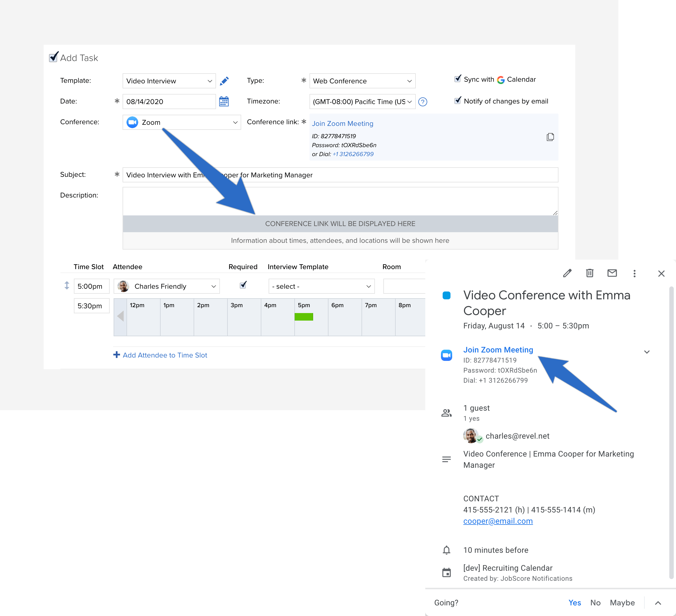Toggle Required checkbox for Charles Friendly
The width and height of the screenshot is (676, 616).
pyautogui.click(x=243, y=285)
